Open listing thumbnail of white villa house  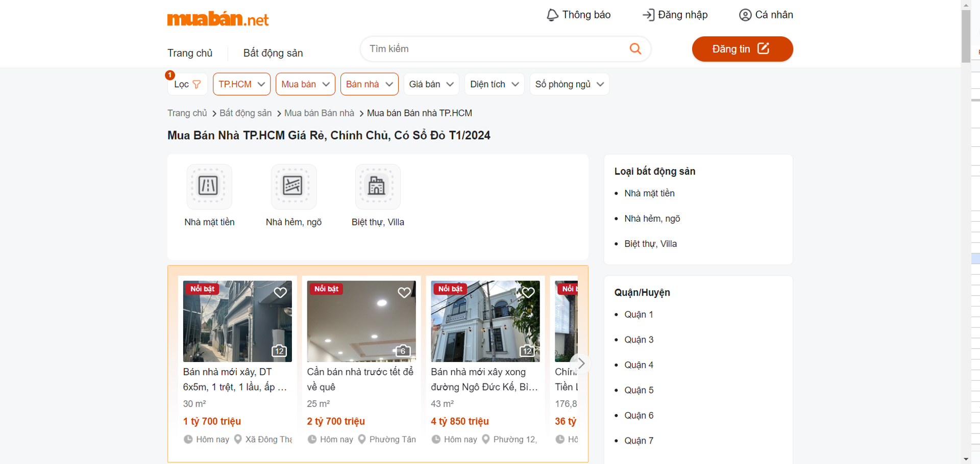pos(485,321)
